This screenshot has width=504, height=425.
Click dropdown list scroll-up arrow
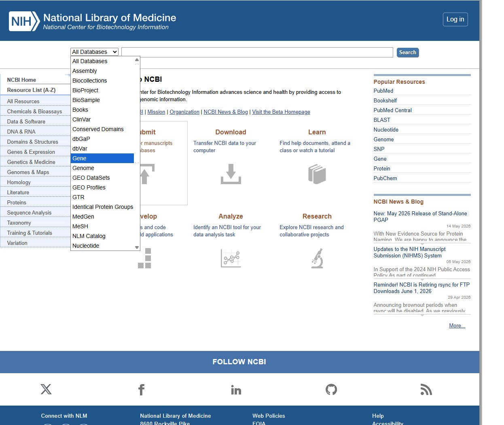[137, 60]
